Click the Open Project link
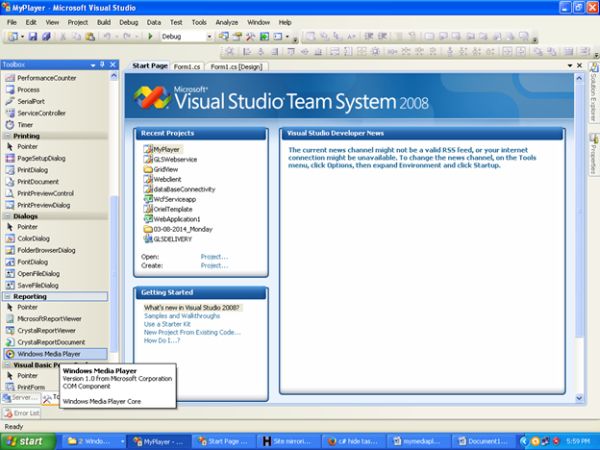The height and width of the screenshot is (450, 600). click(214, 257)
